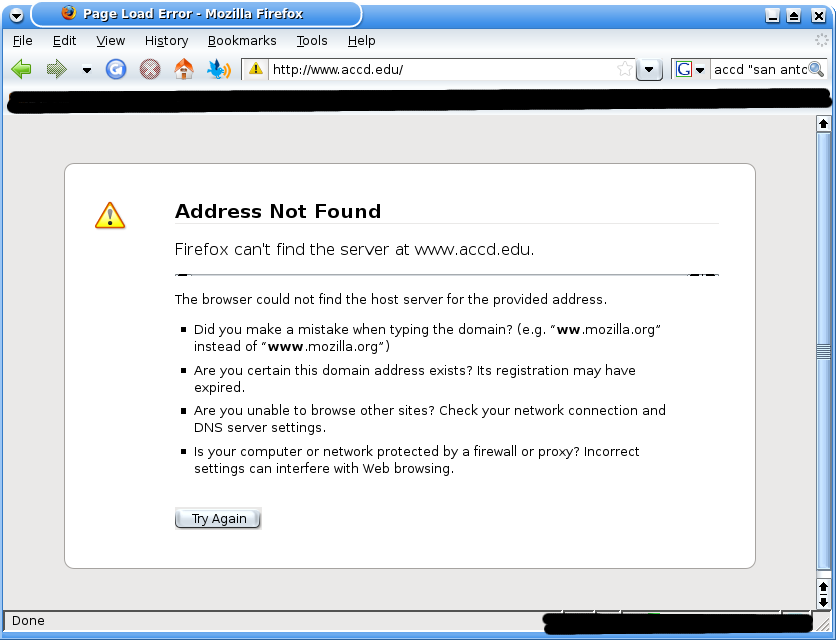This screenshot has width=836, height=640.
Task: Open the Help menu
Action: pyautogui.click(x=361, y=41)
